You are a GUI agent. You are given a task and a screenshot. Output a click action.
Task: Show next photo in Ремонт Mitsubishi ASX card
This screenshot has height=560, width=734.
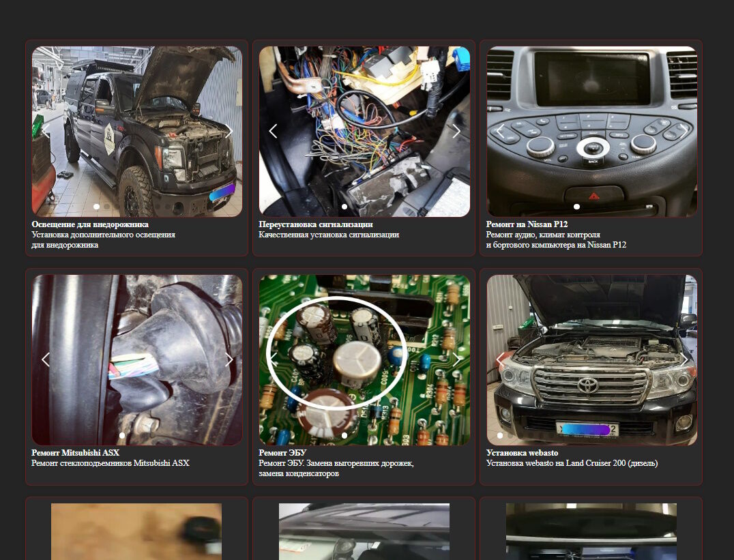[229, 359]
